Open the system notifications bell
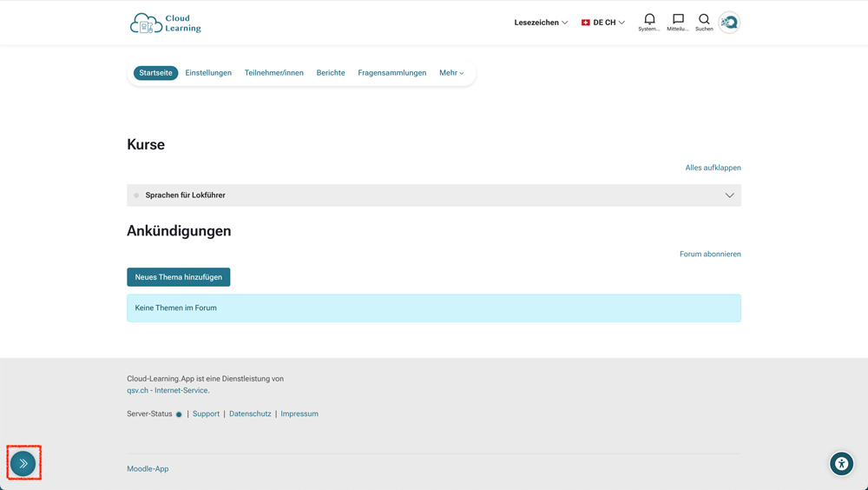Viewport: 868px width, 490px height. (x=649, y=20)
